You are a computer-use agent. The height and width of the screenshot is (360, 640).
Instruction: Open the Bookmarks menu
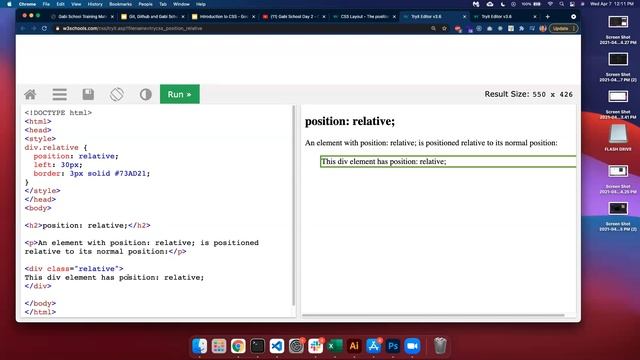click(120, 4)
